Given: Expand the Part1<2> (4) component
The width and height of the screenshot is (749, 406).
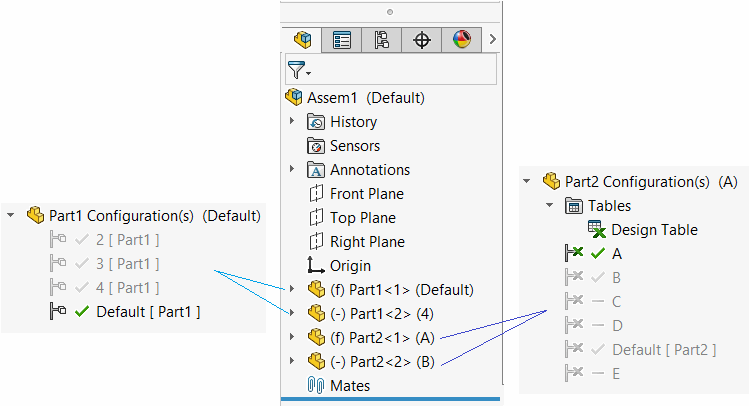Looking at the screenshot, I should (292, 313).
